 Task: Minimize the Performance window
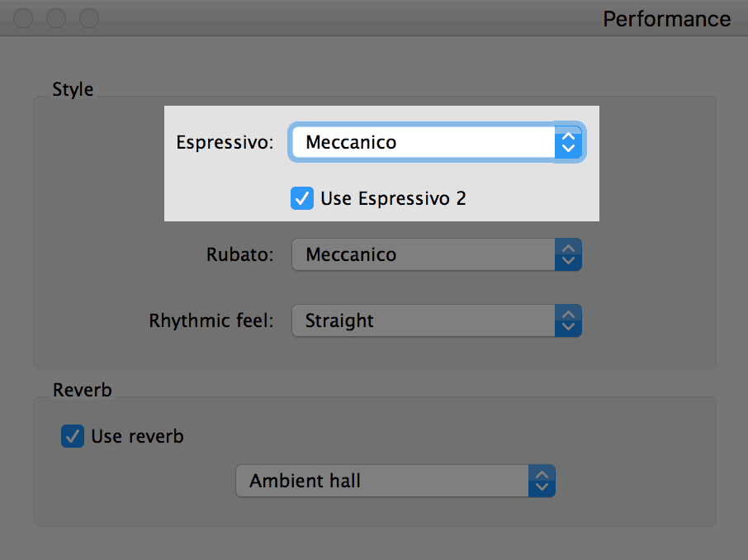56,18
